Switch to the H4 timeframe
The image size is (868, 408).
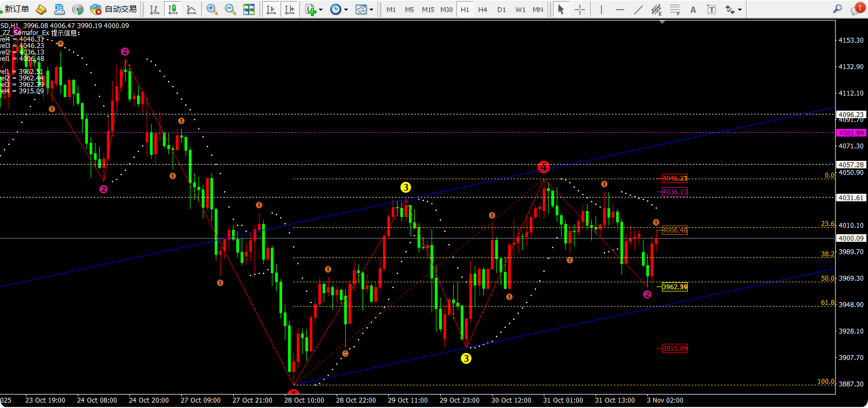(482, 9)
